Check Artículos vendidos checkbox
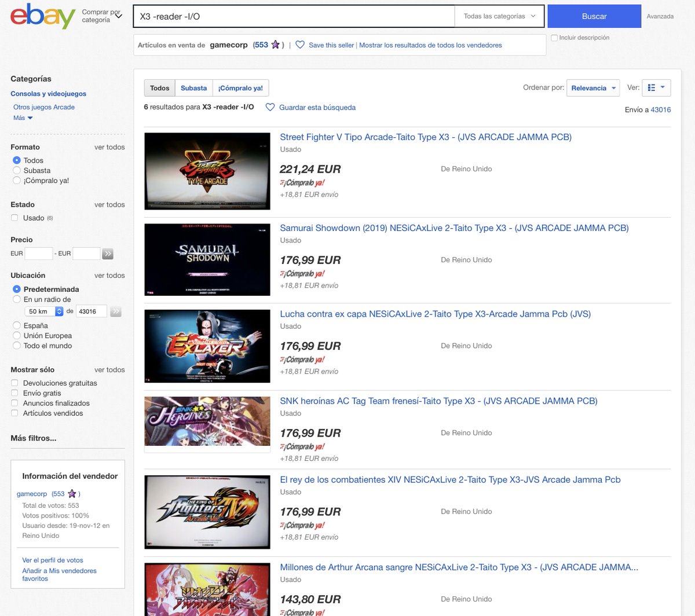The image size is (695, 616). pos(14,413)
